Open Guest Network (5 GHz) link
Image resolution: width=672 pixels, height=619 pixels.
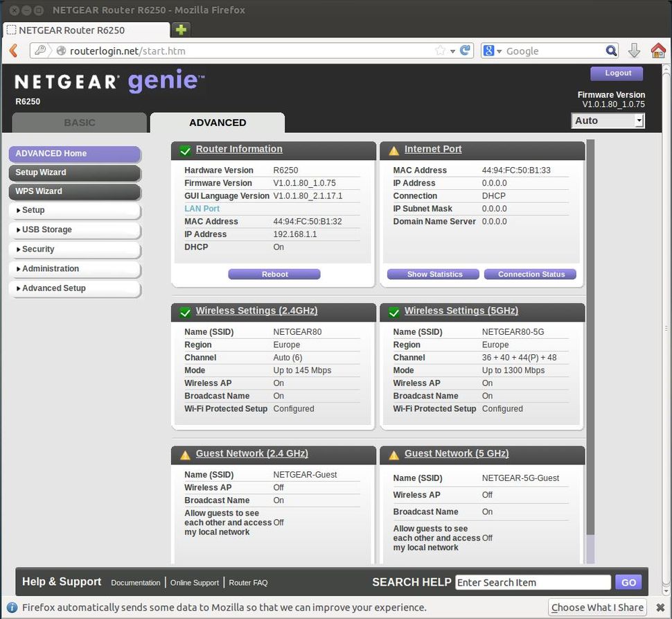(x=457, y=453)
